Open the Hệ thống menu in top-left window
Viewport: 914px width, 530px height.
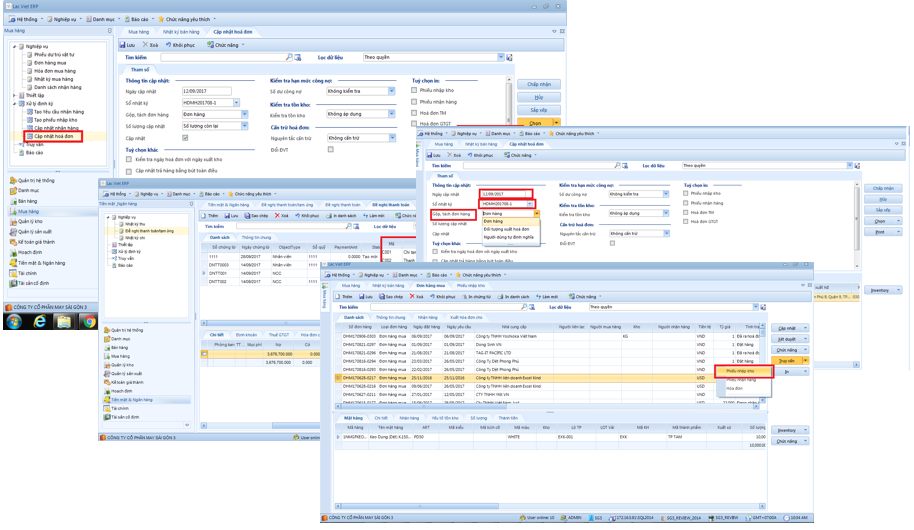(x=26, y=19)
